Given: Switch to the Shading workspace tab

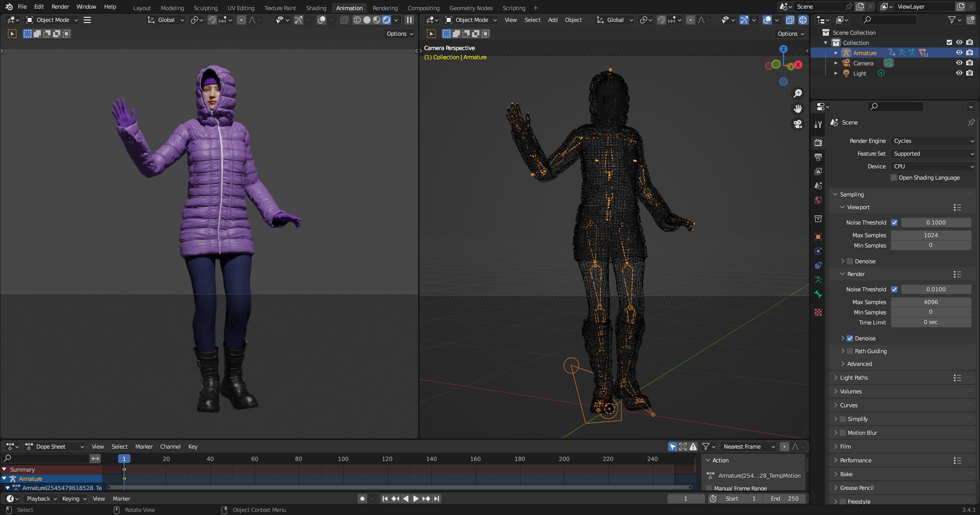Looking at the screenshot, I should (316, 8).
